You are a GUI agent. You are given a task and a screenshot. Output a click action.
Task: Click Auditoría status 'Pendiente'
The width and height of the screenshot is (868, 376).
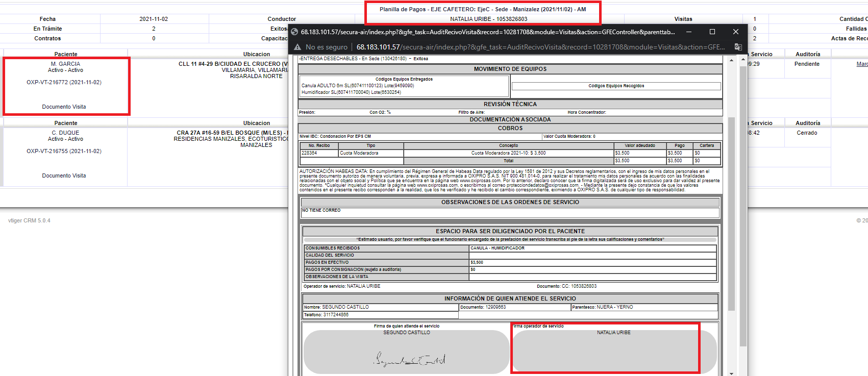pyautogui.click(x=807, y=64)
